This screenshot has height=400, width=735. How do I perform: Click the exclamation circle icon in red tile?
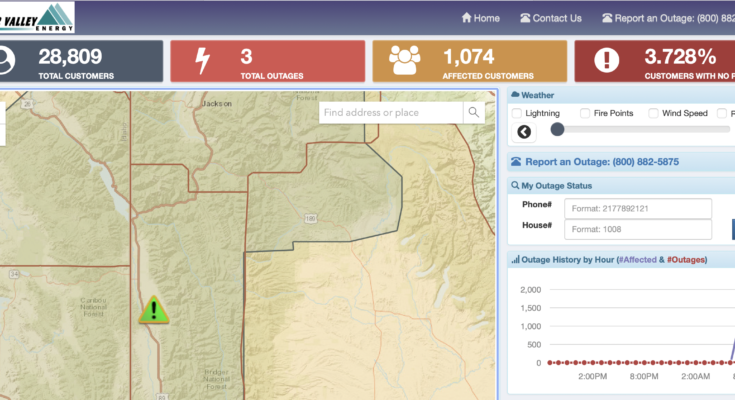click(x=607, y=61)
